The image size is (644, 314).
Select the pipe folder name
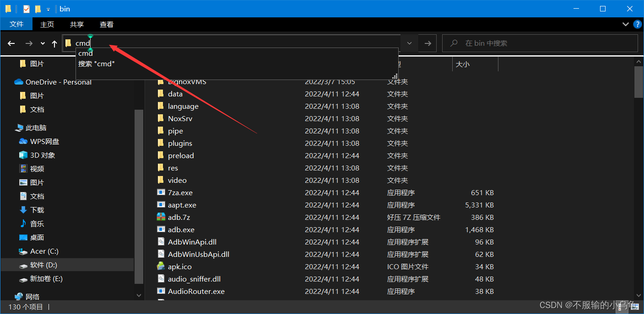(x=175, y=131)
